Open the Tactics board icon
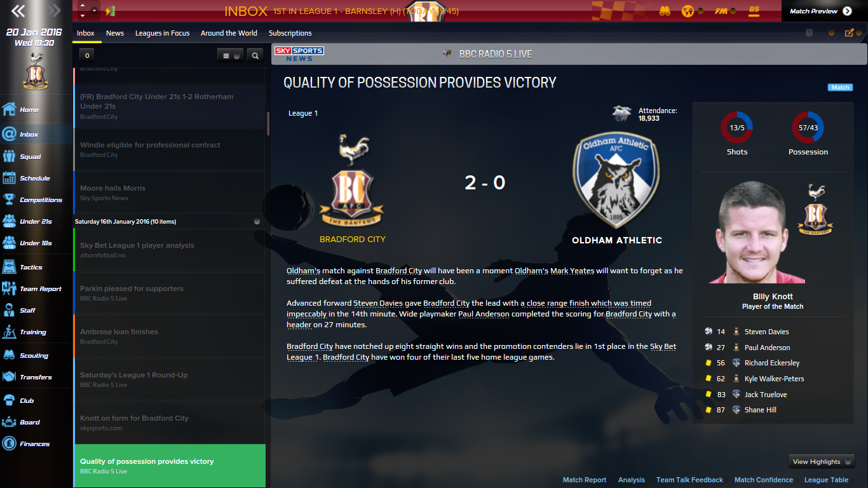Screen dimensions: 868x488 [10, 267]
